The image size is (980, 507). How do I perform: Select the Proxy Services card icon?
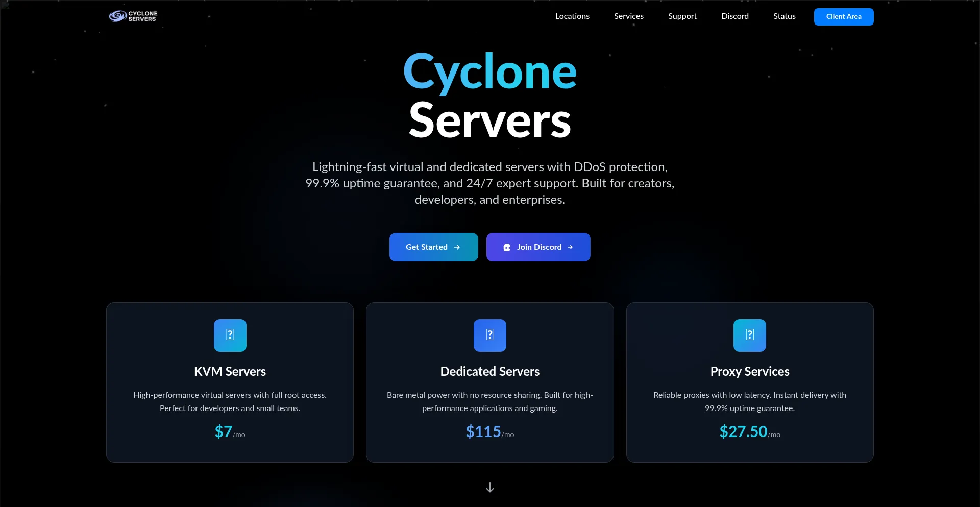749,335
